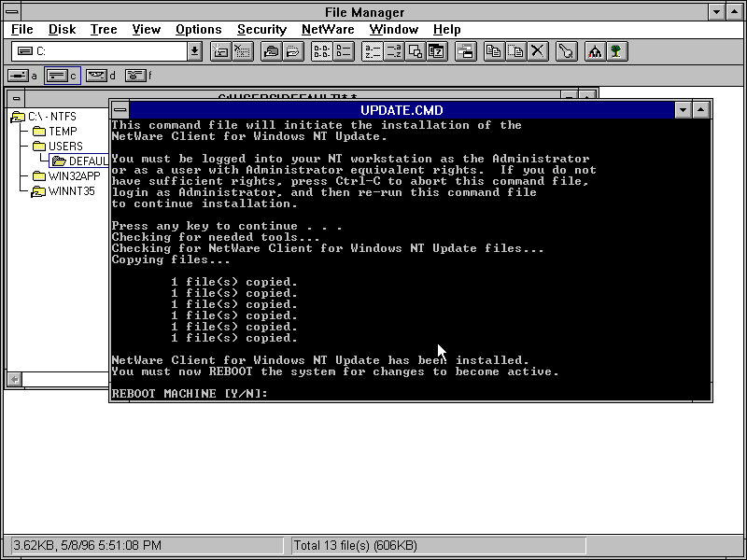Screen dimensions: 747x560
Task: Maximize the UPDATE.CMD console window
Action: [701, 110]
